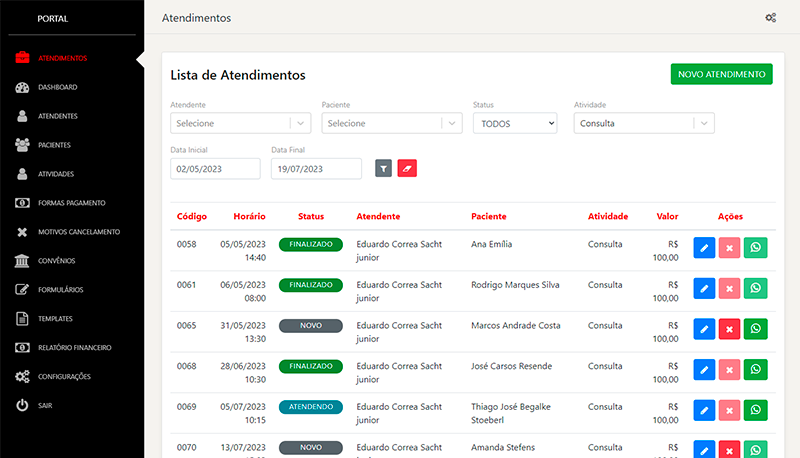Edit appointment 0068 for José Carsos Resende
The image size is (800, 458).
coord(704,370)
